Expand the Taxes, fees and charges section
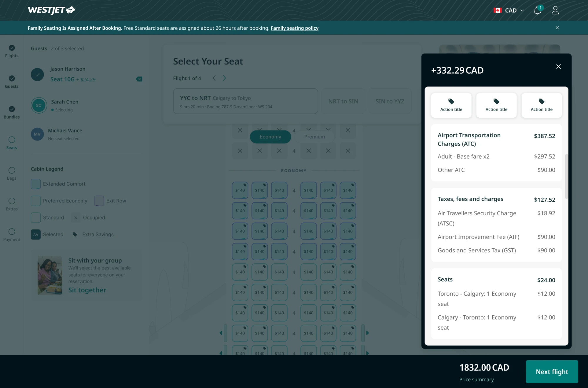 point(496,199)
